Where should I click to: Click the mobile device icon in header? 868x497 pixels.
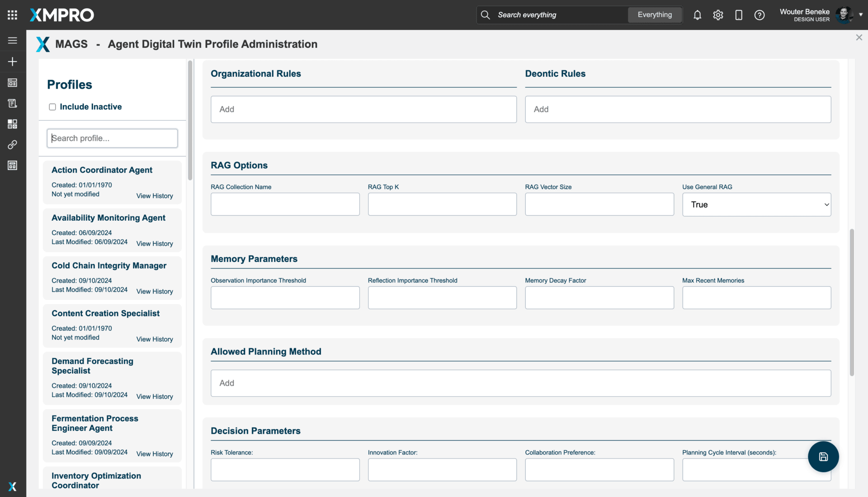739,15
